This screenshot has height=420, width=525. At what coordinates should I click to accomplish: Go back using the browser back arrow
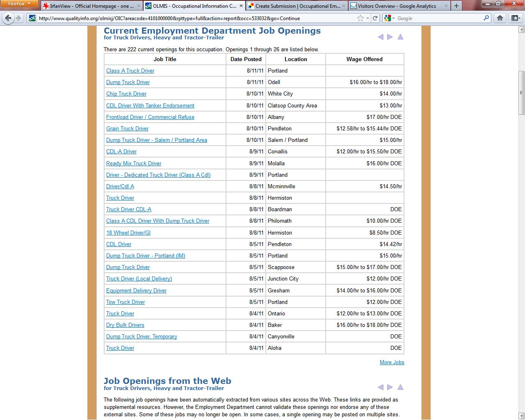coord(8,18)
